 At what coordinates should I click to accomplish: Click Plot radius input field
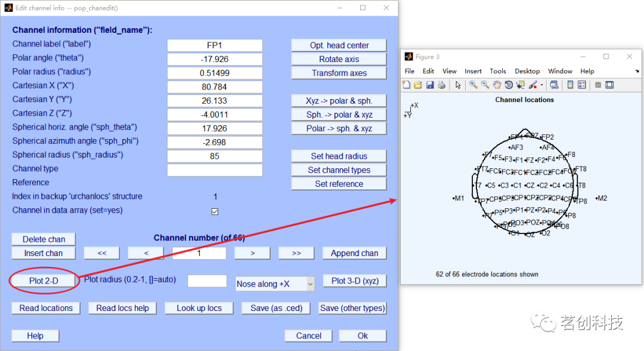207,281
